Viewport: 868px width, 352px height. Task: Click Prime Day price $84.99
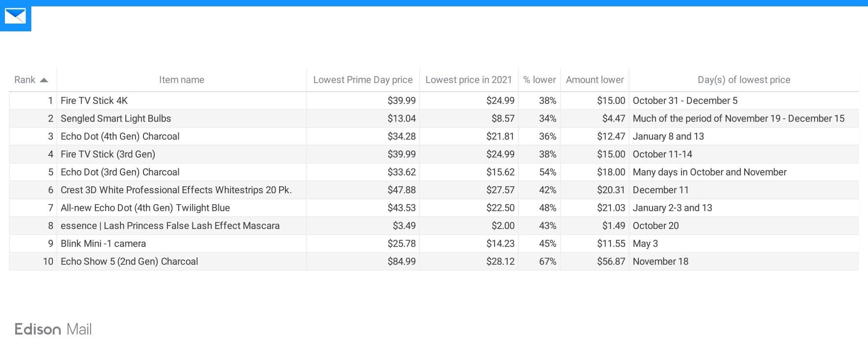pyautogui.click(x=401, y=262)
